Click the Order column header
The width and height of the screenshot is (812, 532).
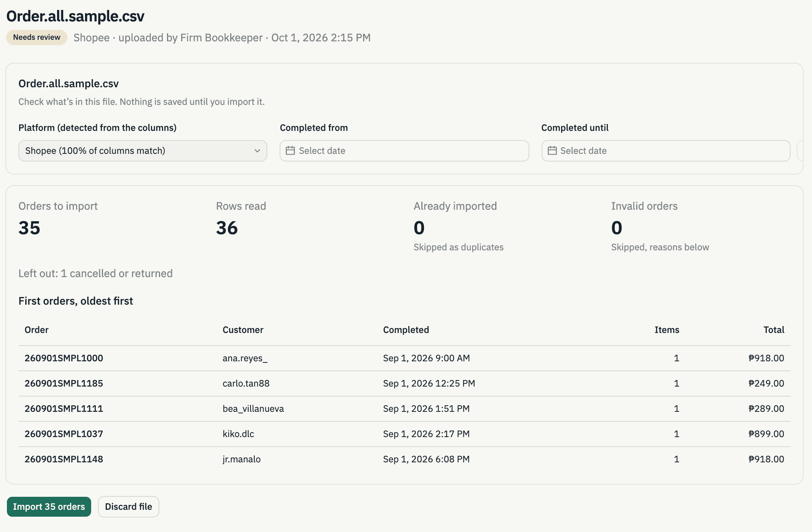tap(37, 330)
